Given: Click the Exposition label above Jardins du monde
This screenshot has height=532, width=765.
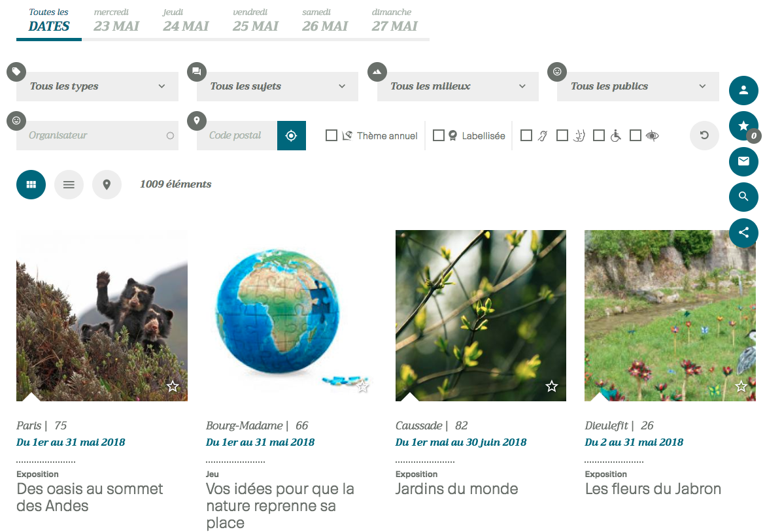Looking at the screenshot, I should [416, 474].
